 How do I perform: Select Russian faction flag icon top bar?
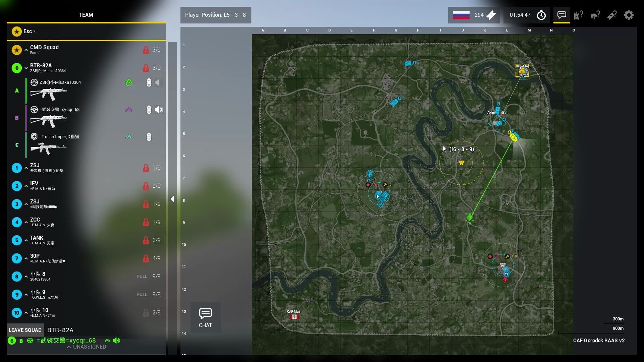pos(460,15)
